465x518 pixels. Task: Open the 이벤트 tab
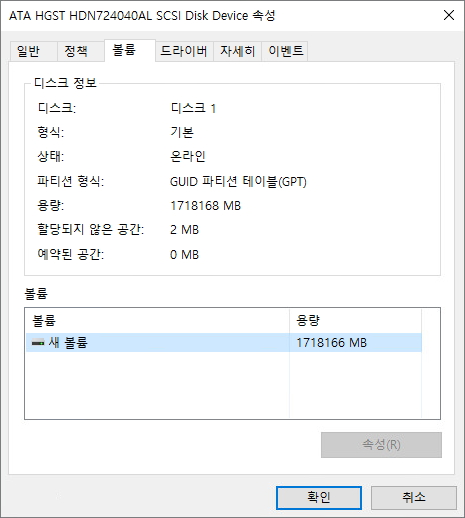click(x=285, y=51)
